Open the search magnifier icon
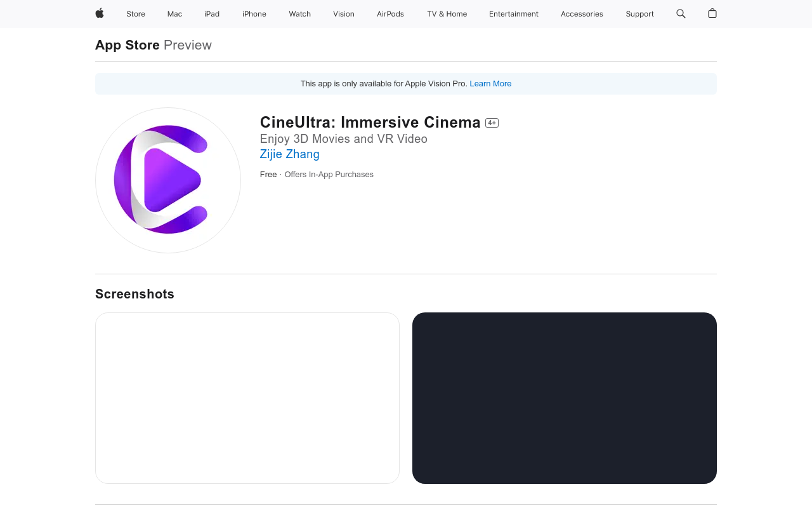Image resolution: width=812 pixels, height=508 pixels. [681, 13]
